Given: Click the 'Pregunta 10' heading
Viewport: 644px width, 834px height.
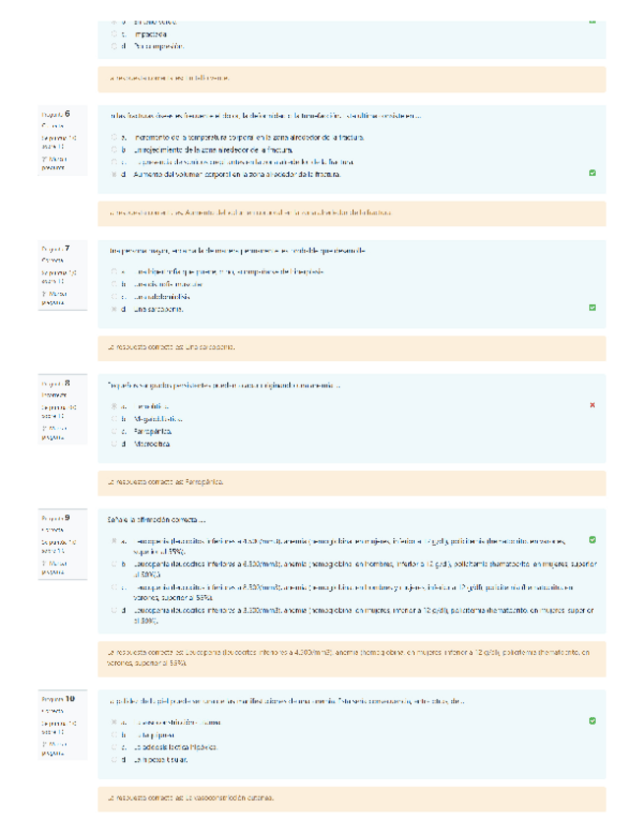Looking at the screenshot, I should tap(58, 699).
